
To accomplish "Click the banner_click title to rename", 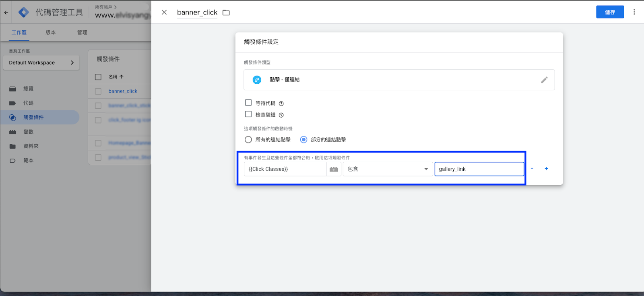I will pyautogui.click(x=197, y=12).
